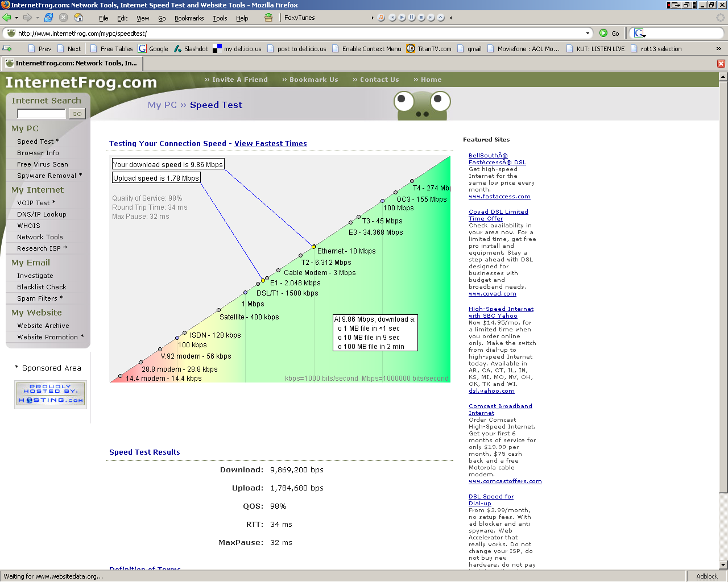
Task: Click the frog site icon in address bar
Action: [x=11, y=33]
